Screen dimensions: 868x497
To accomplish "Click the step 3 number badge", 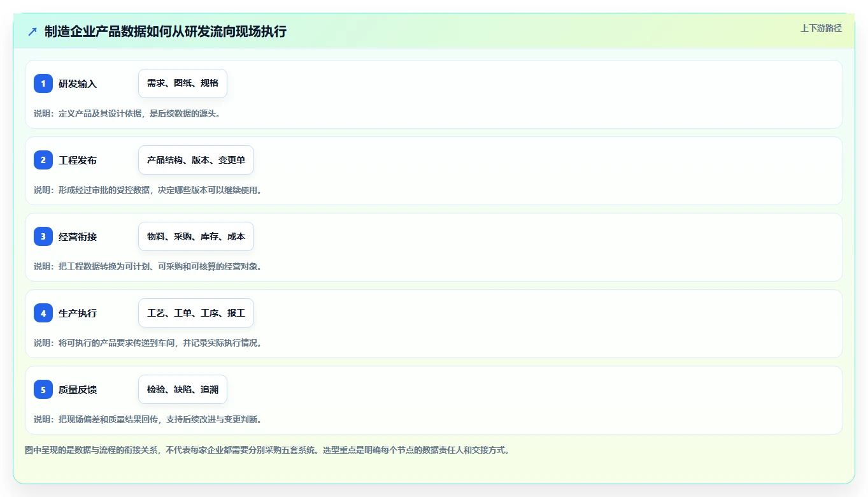I will 43,236.
